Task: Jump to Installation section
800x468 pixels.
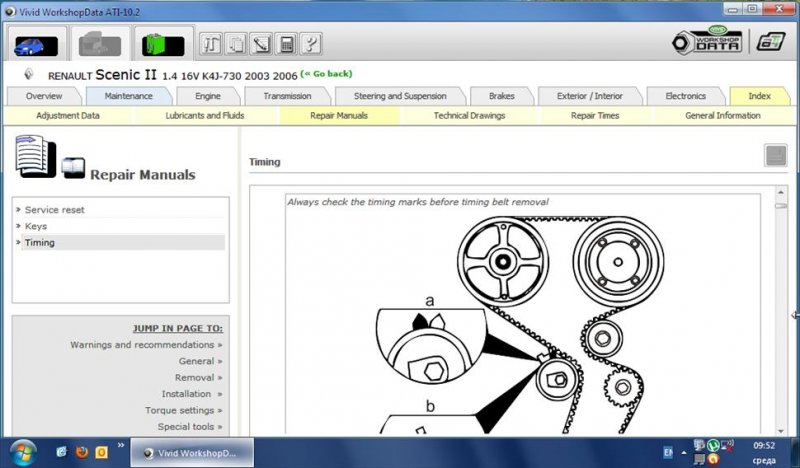Action: point(192,394)
